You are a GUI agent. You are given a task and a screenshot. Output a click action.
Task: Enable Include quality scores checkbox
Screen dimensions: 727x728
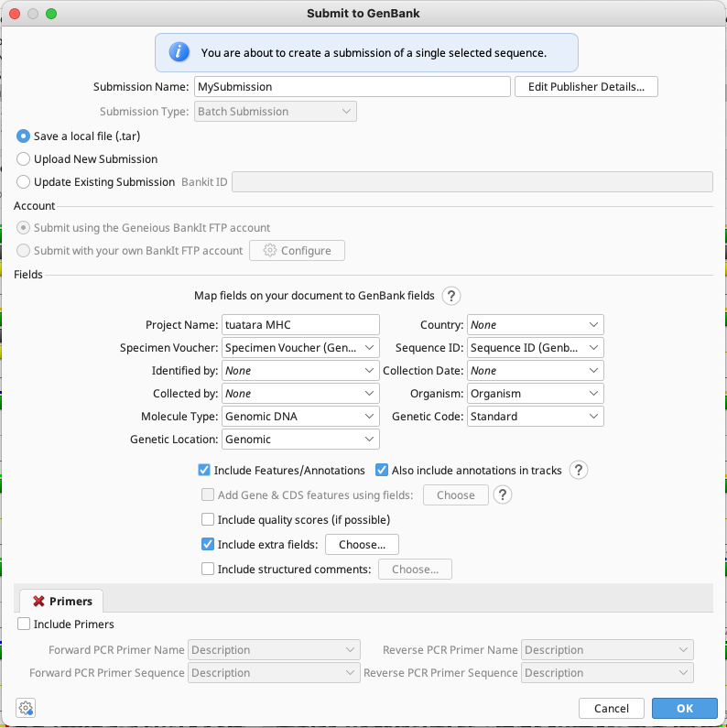pos(208,519)
